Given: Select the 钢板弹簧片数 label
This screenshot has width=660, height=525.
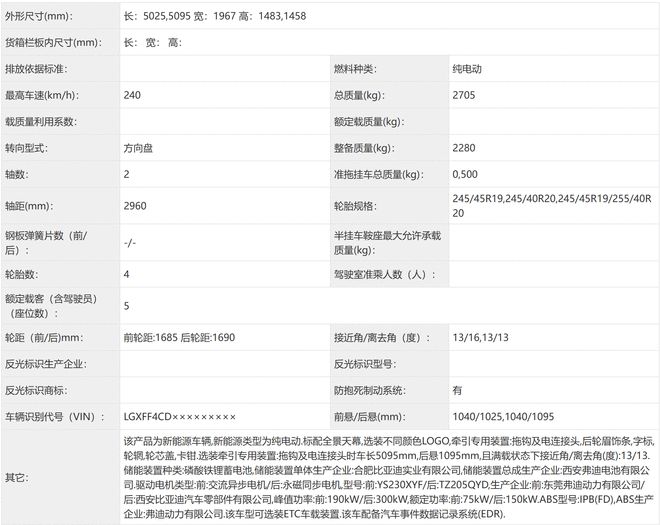Looking at the screenshot, I should 46,243.
